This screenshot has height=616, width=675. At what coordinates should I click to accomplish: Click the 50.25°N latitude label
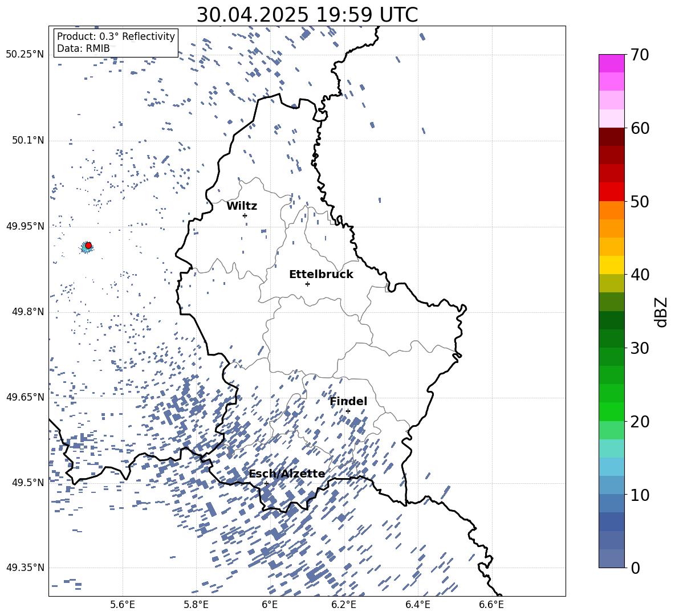(25, 55)
